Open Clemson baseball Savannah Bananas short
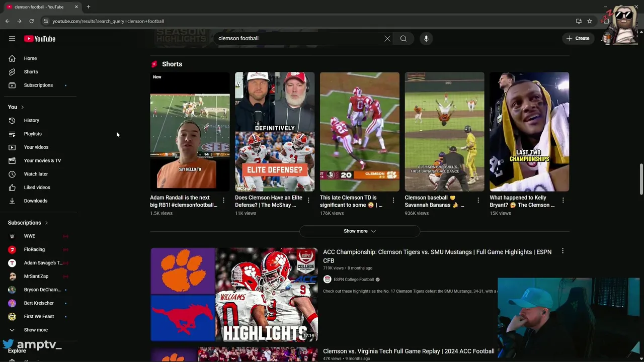644x362 pixels. coord(445,132)
